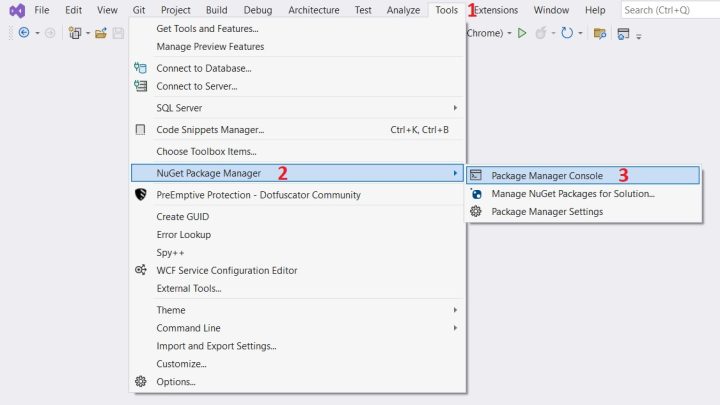Open the Git menu

click(139, 10)
